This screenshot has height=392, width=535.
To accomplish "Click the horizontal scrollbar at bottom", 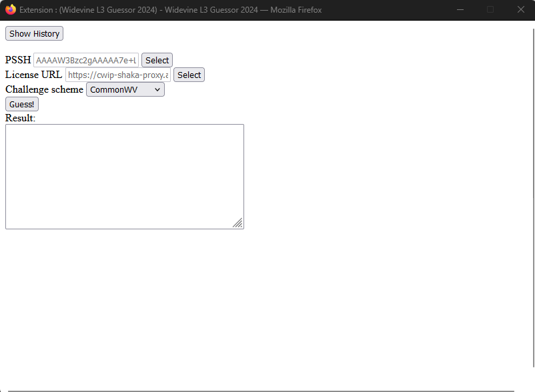I will click(x=261, y=391).
